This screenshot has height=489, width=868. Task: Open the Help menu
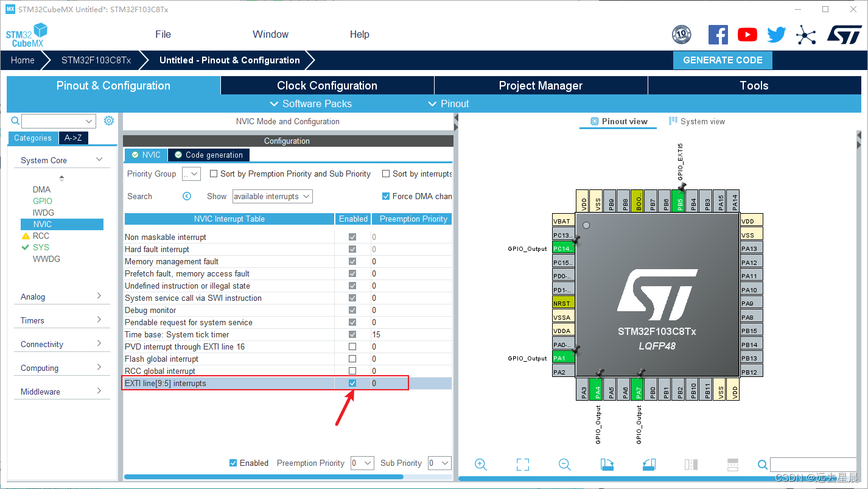point(360,34)
